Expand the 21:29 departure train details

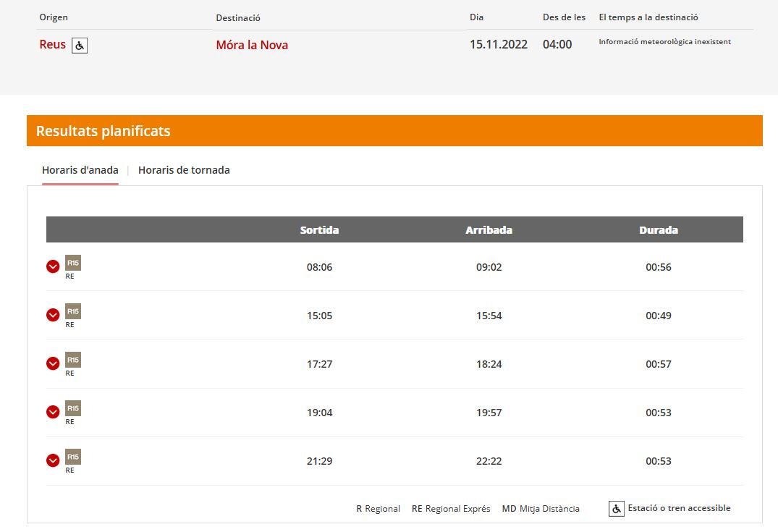[53, 460]
